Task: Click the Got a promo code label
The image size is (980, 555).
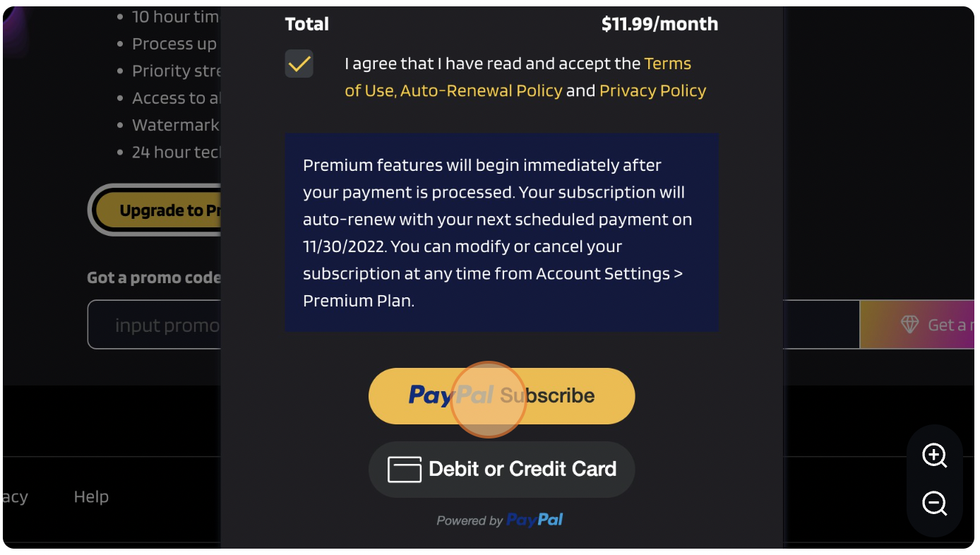Action: (154, 277)
